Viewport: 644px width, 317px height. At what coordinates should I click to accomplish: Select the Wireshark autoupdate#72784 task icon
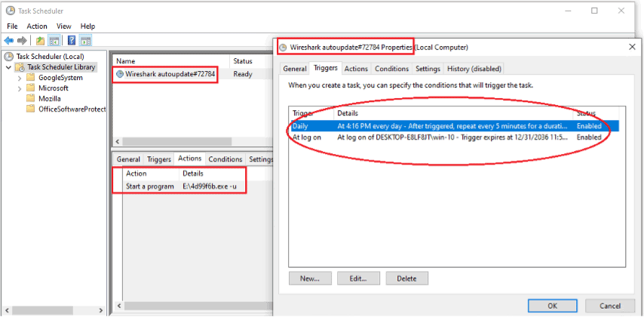point(120,74)
